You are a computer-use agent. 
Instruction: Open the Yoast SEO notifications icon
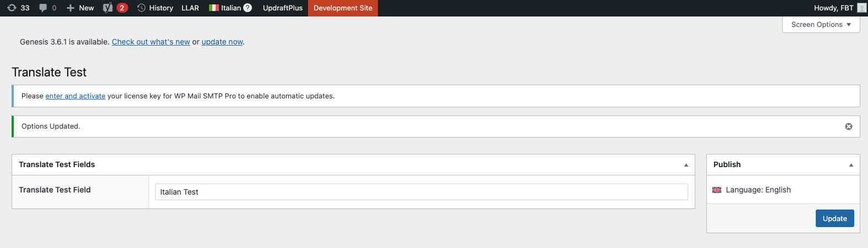click(x=108, y=8)
